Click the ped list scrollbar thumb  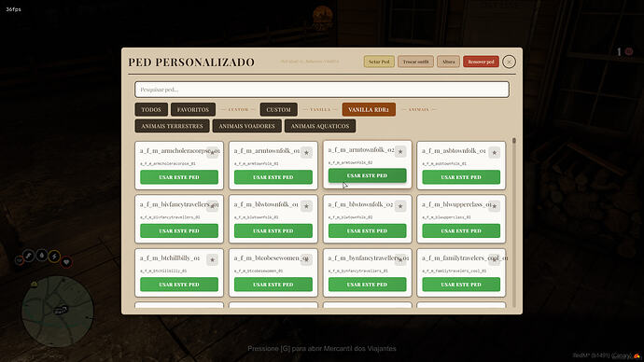pyautogui.click(x=514, y=141)
